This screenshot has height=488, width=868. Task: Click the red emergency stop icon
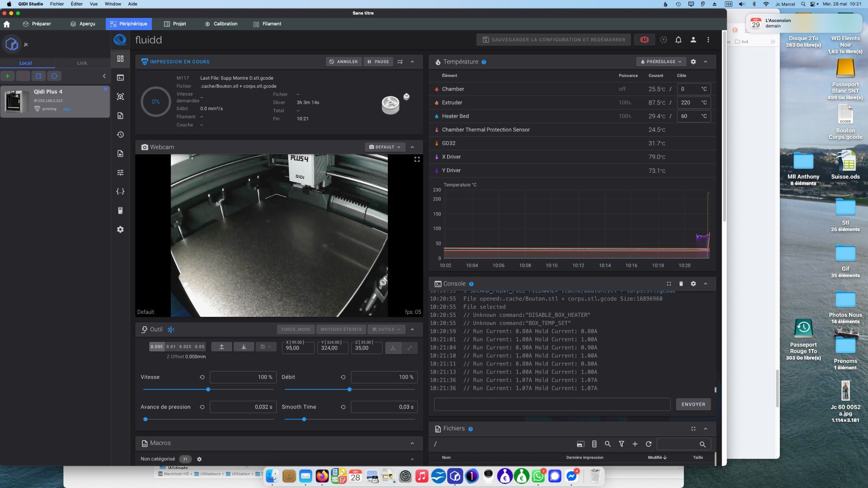(644, 40)
